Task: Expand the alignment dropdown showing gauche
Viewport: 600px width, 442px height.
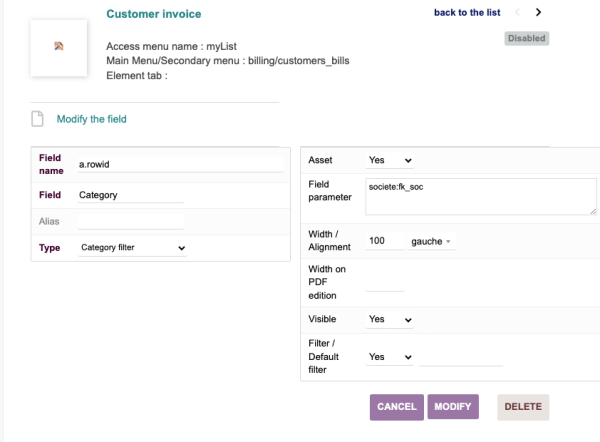Action: [431, 241]
